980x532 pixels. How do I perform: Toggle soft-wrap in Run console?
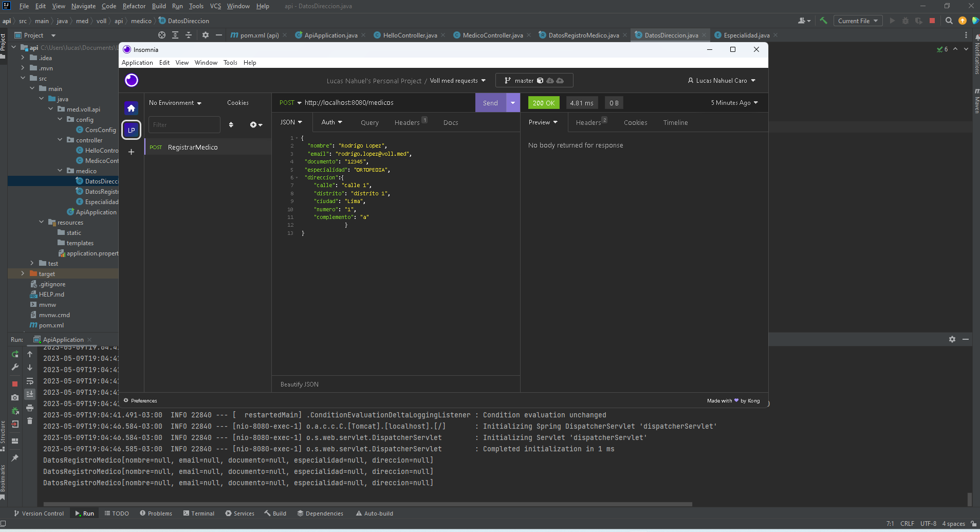[x=30, y=381]
